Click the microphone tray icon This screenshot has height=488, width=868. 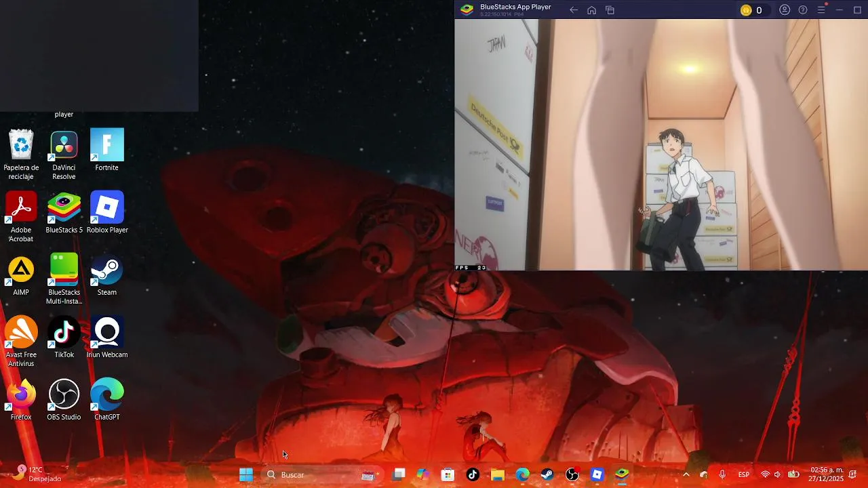tap(722, 475)
